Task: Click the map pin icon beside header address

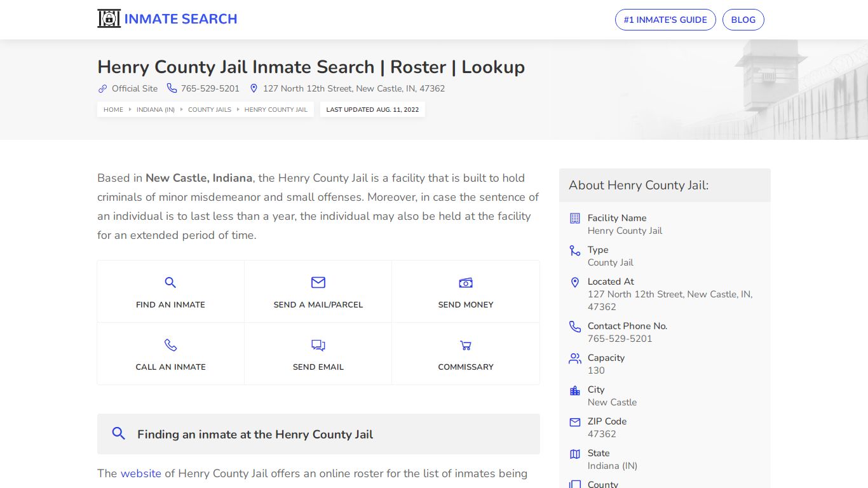Action: tap(254, 88)
